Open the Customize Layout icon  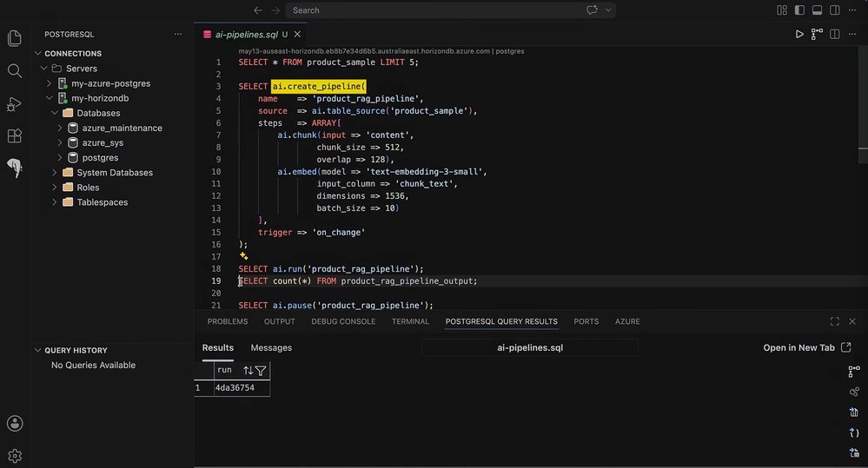click(782, 10)
